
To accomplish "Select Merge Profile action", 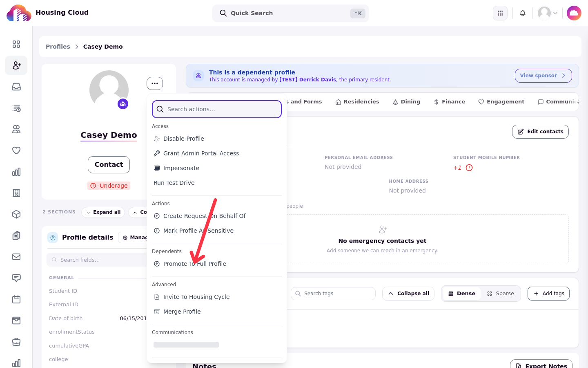I will click(x=217, y=312).
